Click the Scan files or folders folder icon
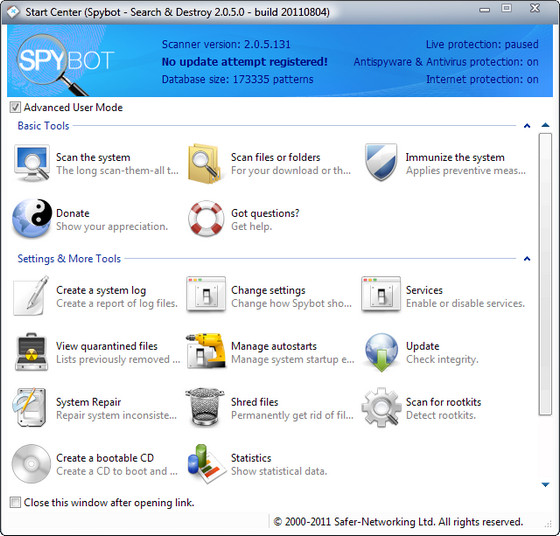This screenshot has height=536, width=560. point(205,164)
